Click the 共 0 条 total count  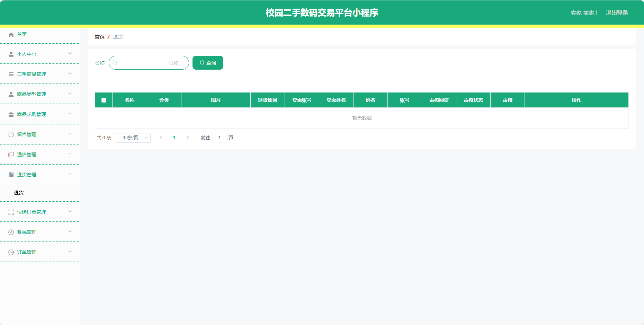pyautogui.click(x=104, y=138)
